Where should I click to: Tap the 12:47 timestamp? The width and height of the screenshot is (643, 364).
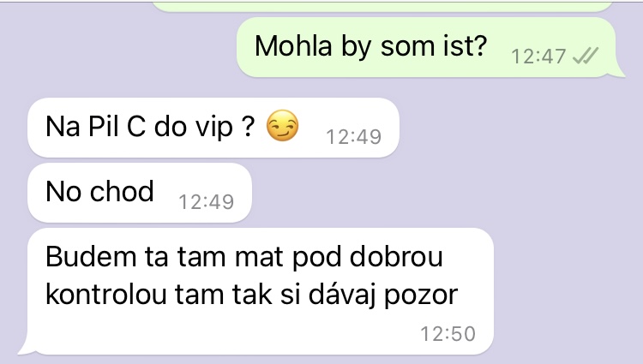(538, 56)
